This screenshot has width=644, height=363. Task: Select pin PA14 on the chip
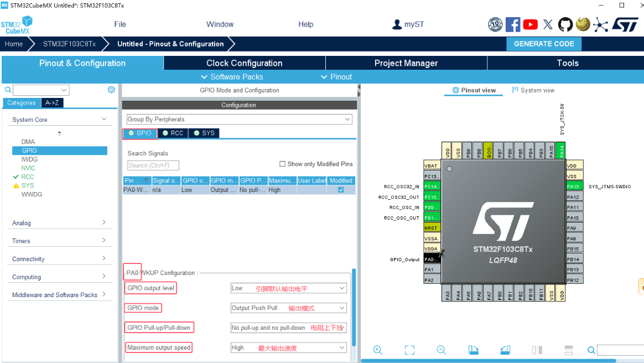tap(561, 151)
